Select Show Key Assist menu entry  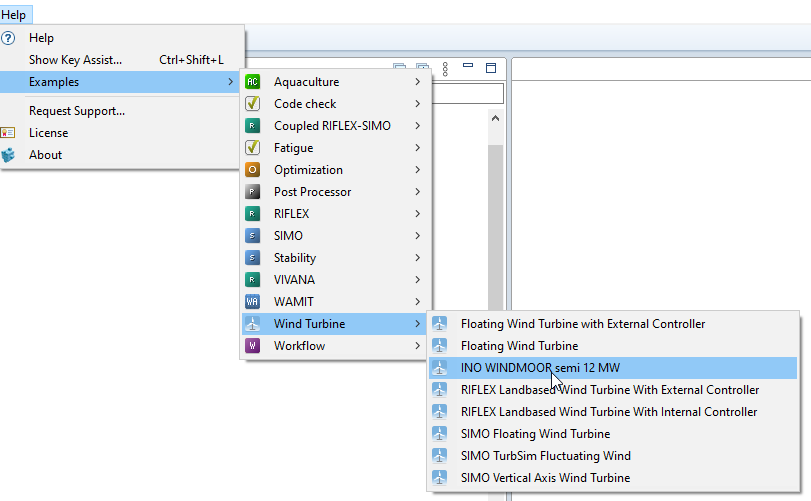[75, 60]
